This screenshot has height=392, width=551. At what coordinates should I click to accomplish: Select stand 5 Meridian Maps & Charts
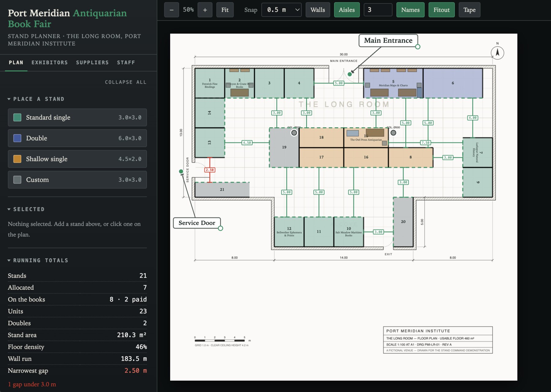pos(393,83)
